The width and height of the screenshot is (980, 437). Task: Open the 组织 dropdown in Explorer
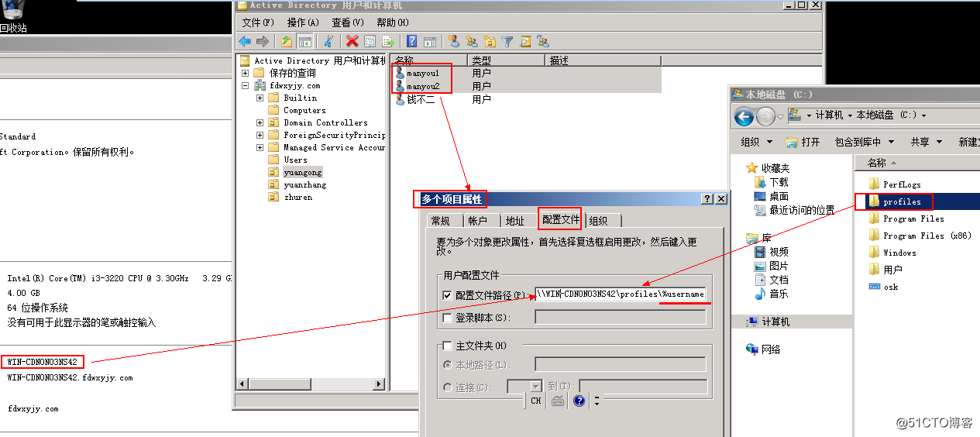[x=757, y=142]
